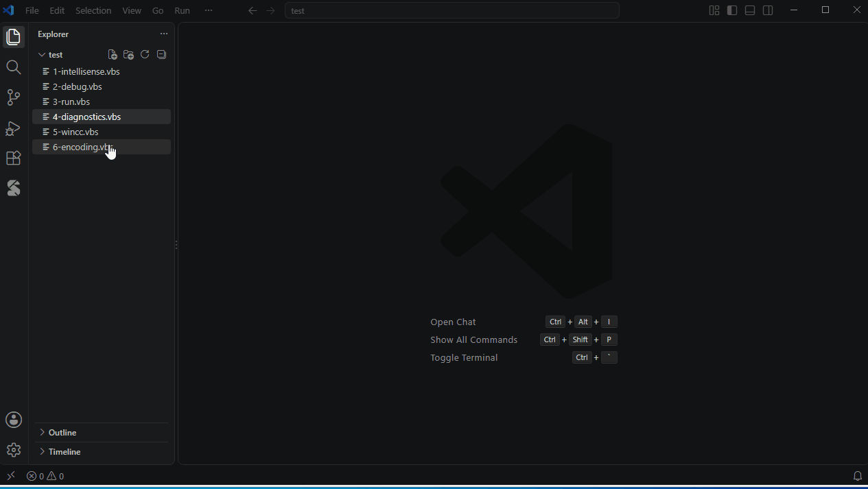Viewport: 868px width, 489px height.
Task: Open the Accounts menu icon
Action: [14, 420]
